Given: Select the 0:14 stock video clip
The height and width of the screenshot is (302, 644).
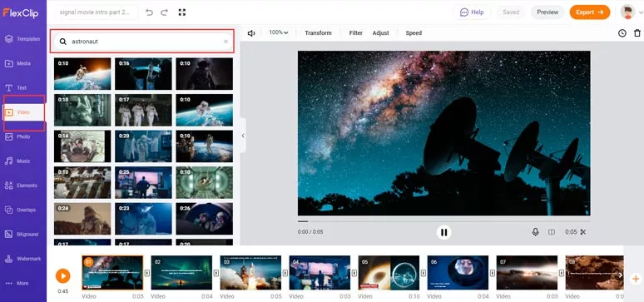Looking at the screenshot, I should point(82,146).
